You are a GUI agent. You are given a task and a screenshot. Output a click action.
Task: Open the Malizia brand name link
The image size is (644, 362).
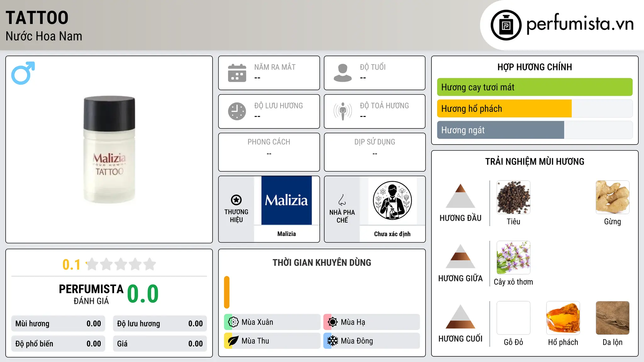(x=286, y=234)
